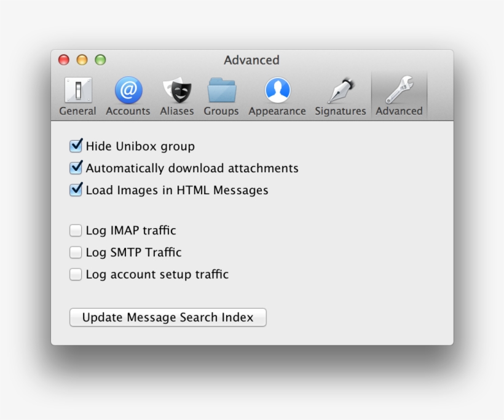Click the green zoom button
504x420 pixels.
tap(100, 60)
